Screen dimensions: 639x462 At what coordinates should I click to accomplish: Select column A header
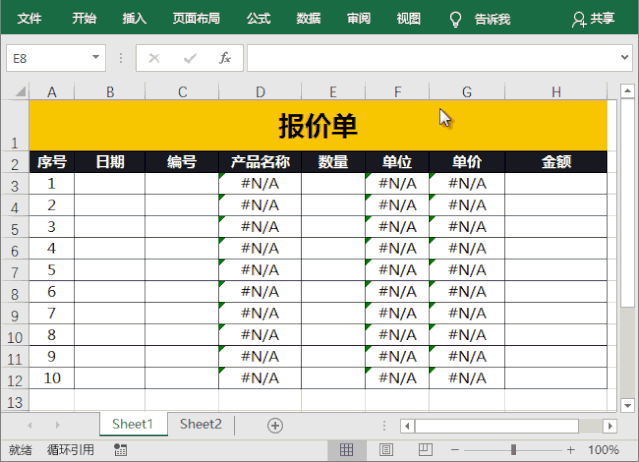(x=52, y=92)
